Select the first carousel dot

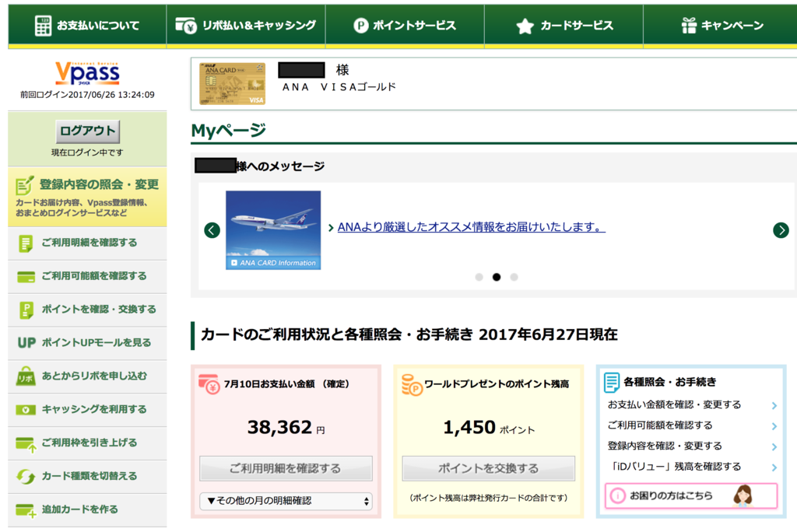pos(479,277)
